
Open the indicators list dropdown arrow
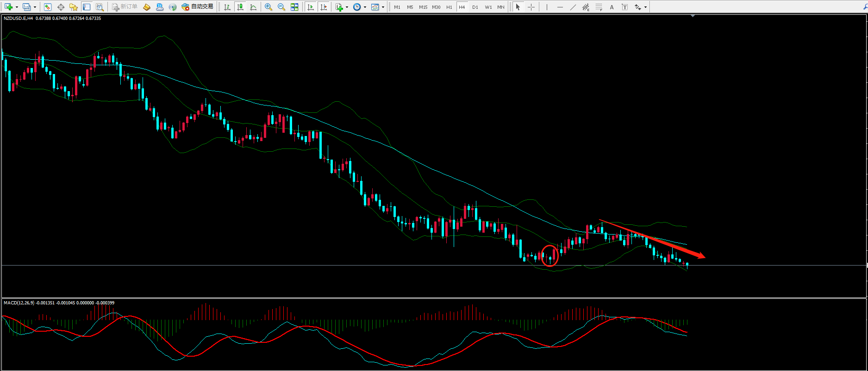pyautogui.click(x=347, y=7)
